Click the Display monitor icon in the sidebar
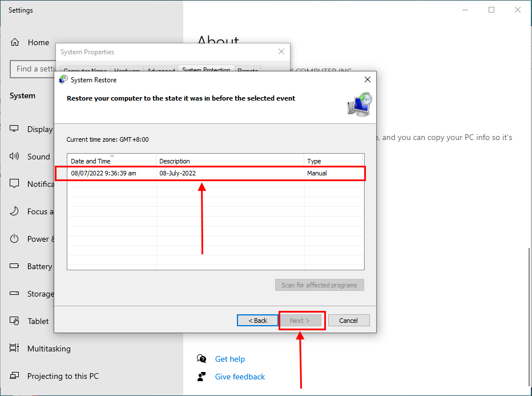The image size is (532, 396). click(14, 129)
